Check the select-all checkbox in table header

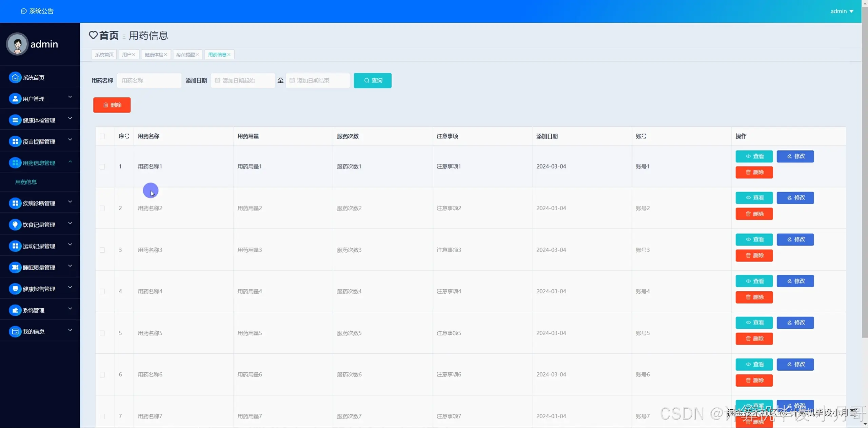[102, 136]
